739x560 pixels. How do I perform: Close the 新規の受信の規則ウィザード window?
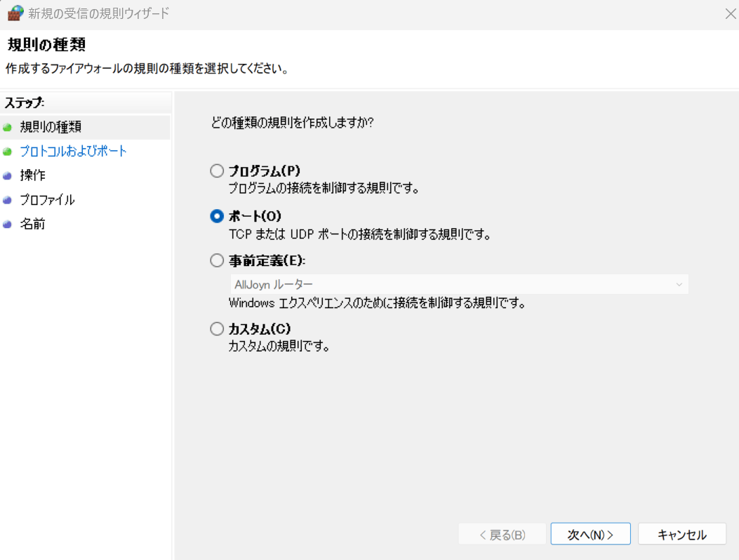coord(731,13)
